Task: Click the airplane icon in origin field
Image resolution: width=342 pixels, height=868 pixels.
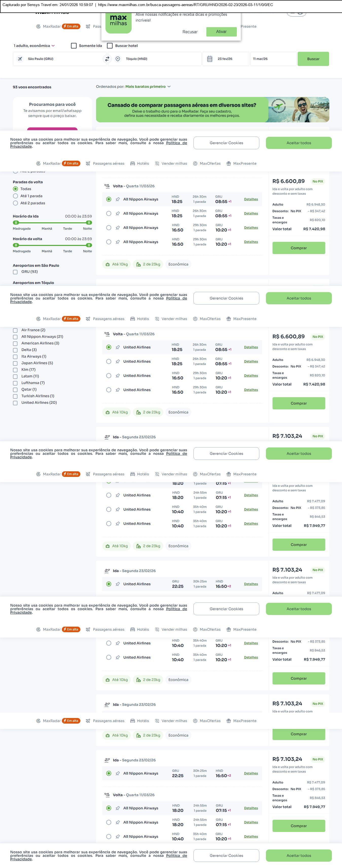Action: pos(20,59)
